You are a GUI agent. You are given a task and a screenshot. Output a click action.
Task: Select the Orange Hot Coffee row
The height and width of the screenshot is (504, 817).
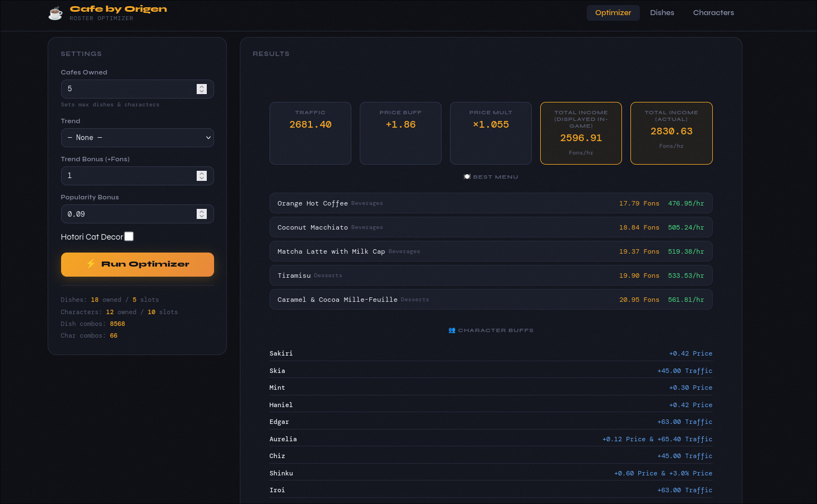pyautogui.click(x=491, y=203)
